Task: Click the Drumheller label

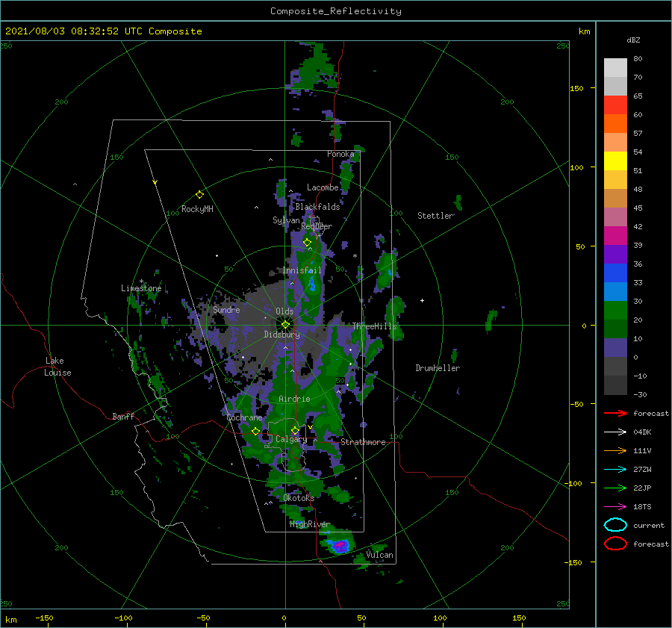Action: [x=438, y=368]
